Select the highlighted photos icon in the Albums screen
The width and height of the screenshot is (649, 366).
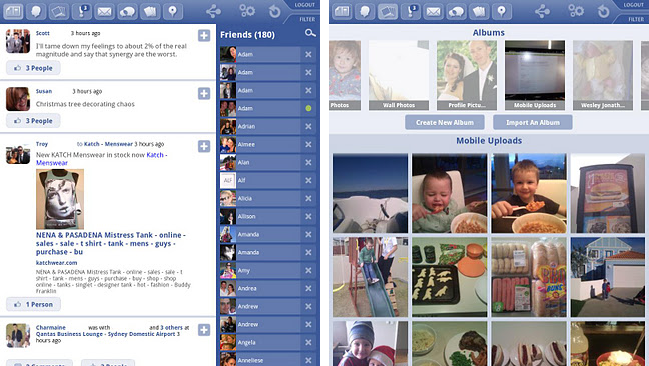pyautogui.click(x=388, y=11)
